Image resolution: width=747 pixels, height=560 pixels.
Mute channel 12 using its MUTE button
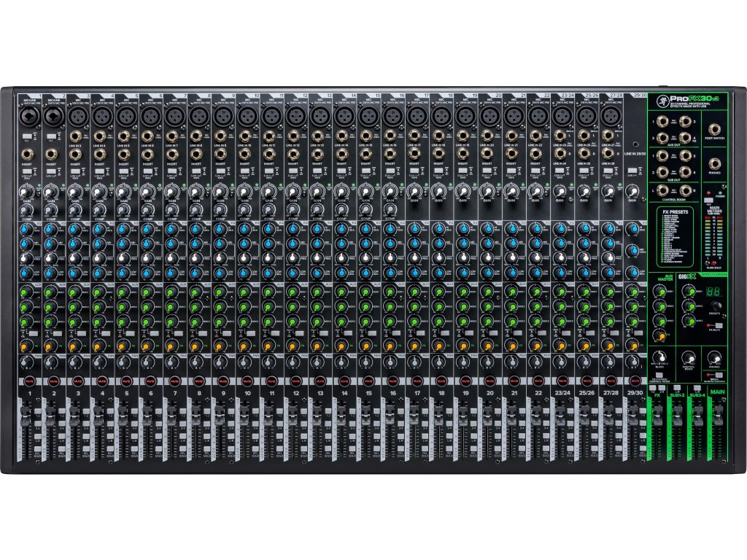tap(296, 381)
